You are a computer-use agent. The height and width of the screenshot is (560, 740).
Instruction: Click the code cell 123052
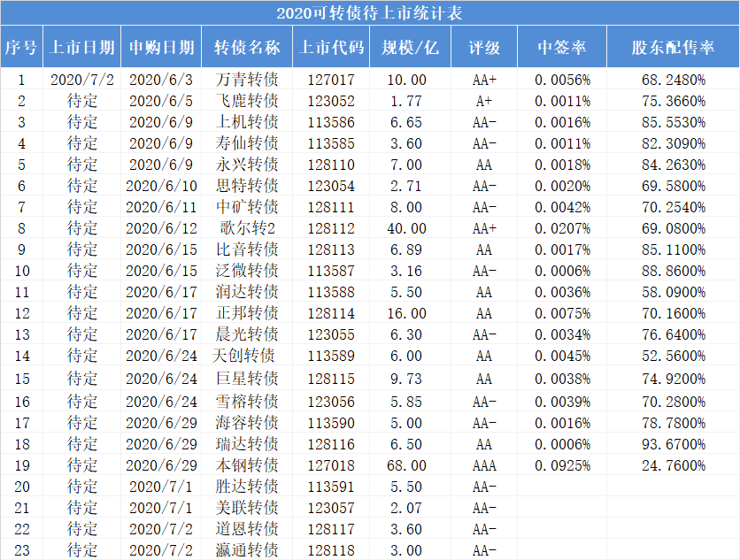[331, 101]
